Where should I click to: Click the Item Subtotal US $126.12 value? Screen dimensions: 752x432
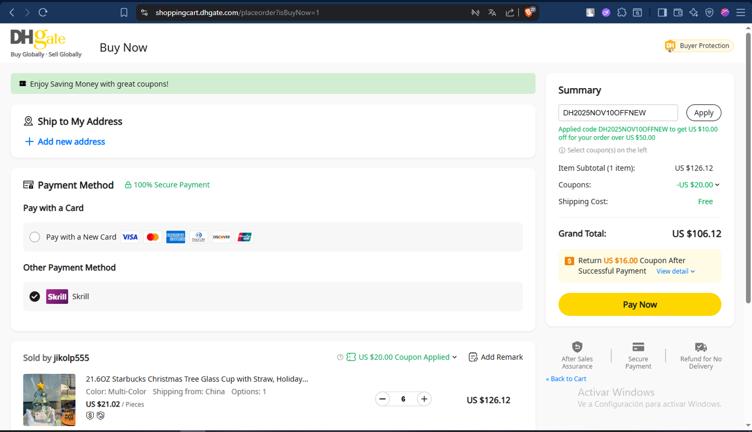[693, 168]
